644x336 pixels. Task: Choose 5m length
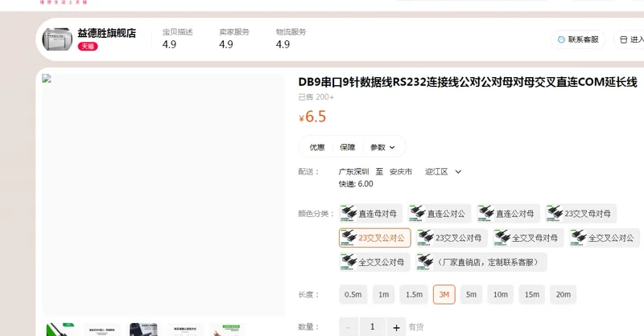[471, 294]
